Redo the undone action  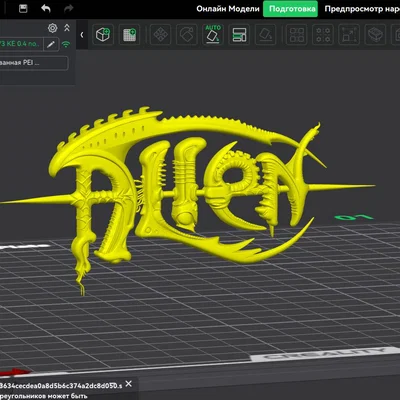point(68,9)
